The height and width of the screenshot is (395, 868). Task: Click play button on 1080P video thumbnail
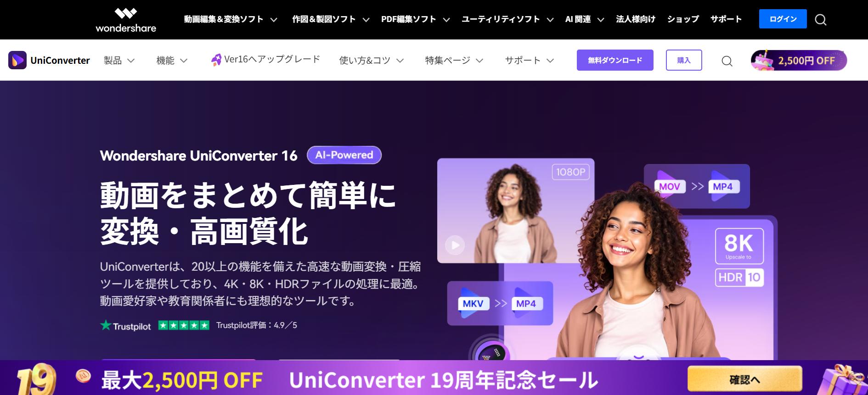[455, 245]
